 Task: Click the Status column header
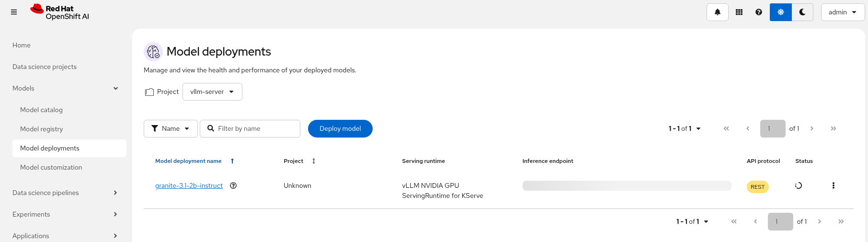click(x=804, y=161)
